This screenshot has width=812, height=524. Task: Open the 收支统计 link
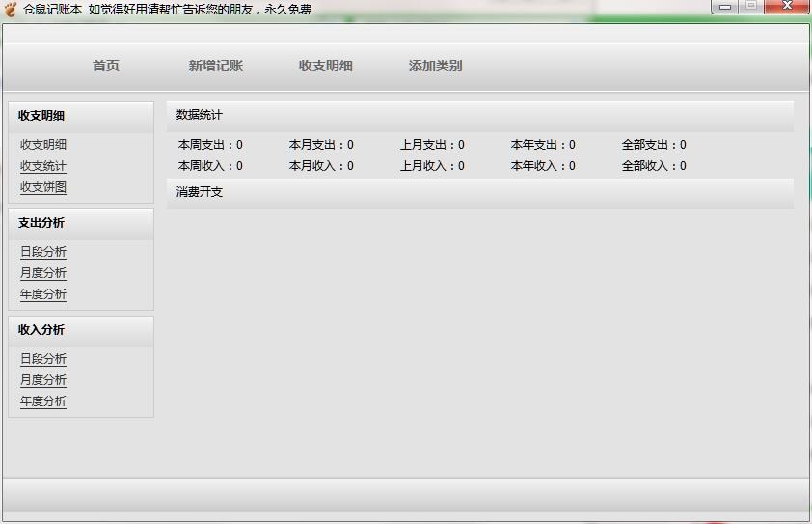43,166
